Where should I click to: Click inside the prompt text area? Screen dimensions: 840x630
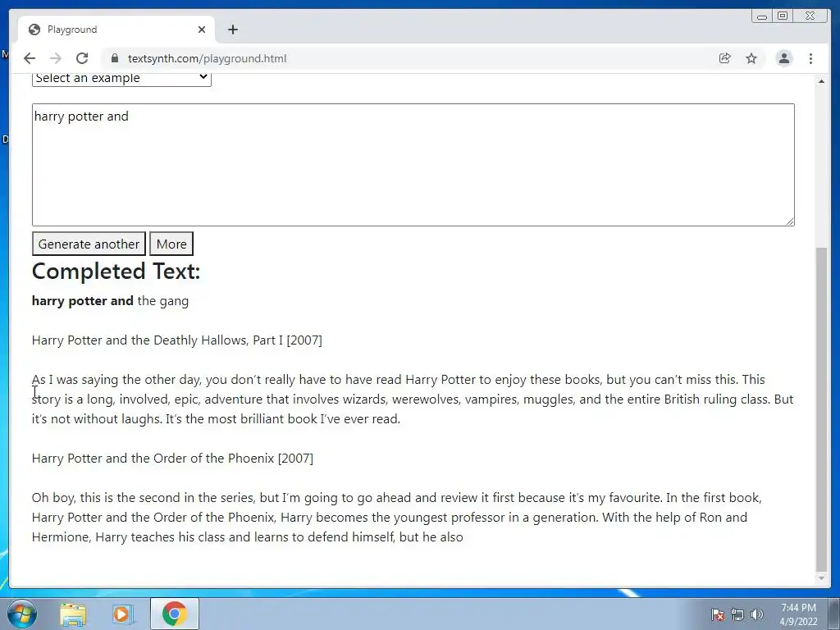pos(413,164)
